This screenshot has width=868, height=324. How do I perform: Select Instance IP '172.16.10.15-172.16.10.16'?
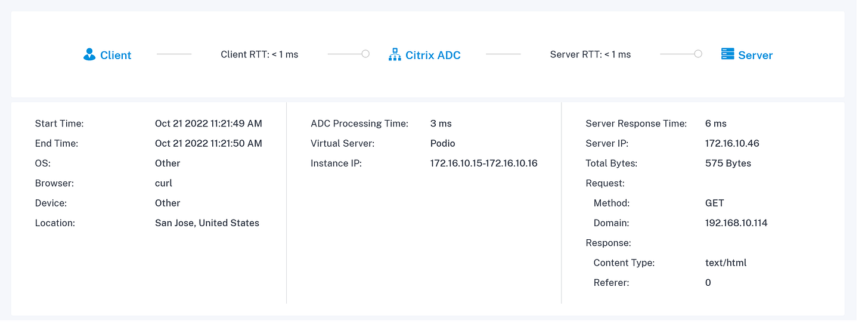(484, 163)
